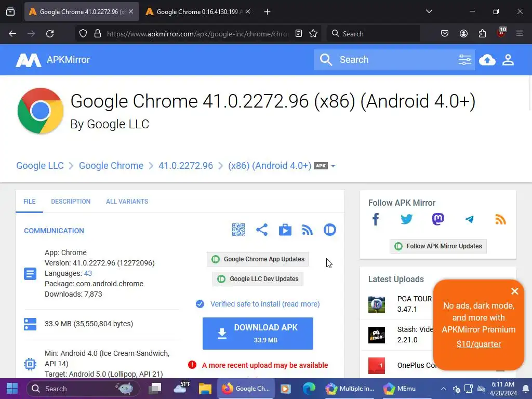Image resolution: width=532 pixels, height=399 pixels.
Task: Open the account profile icon in the APKMirror header
Action: coord(508,60)
